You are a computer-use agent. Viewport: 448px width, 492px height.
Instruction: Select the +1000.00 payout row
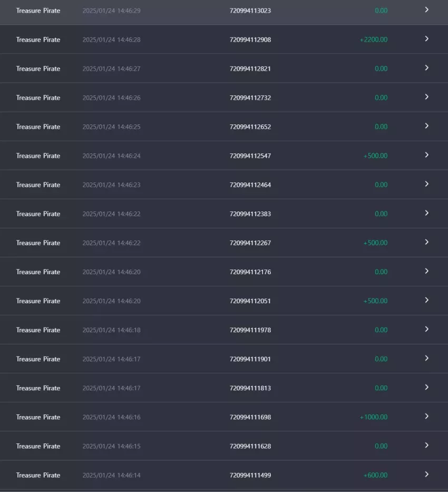[x=224, y=417]
